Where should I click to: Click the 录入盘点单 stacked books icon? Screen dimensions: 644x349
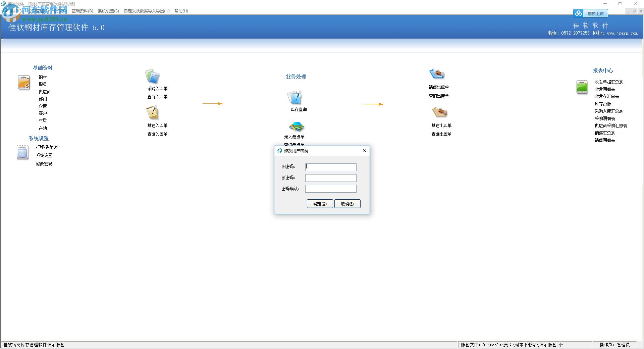click(x=297, y=127)
